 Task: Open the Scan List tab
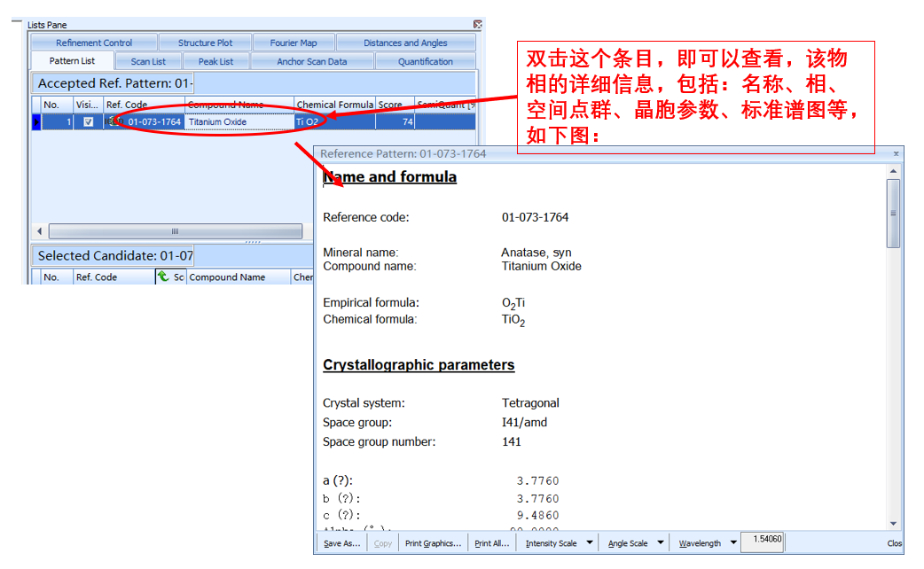(148, 60)
